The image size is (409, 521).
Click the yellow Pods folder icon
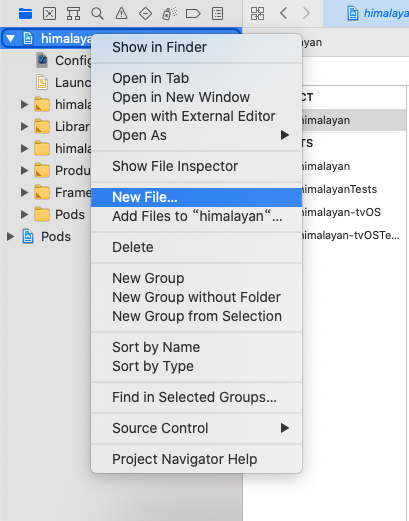(x=42, y=214)
